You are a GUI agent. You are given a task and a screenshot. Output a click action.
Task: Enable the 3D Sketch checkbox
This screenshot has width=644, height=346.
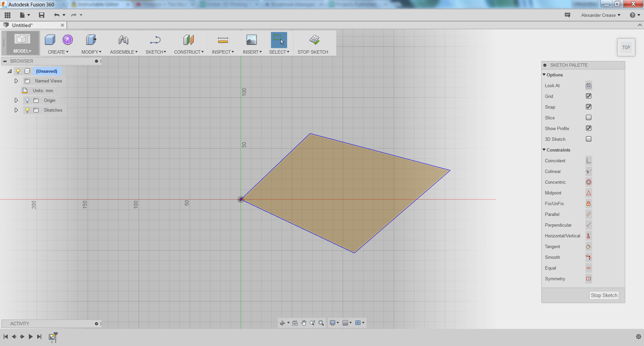[589, 139]
